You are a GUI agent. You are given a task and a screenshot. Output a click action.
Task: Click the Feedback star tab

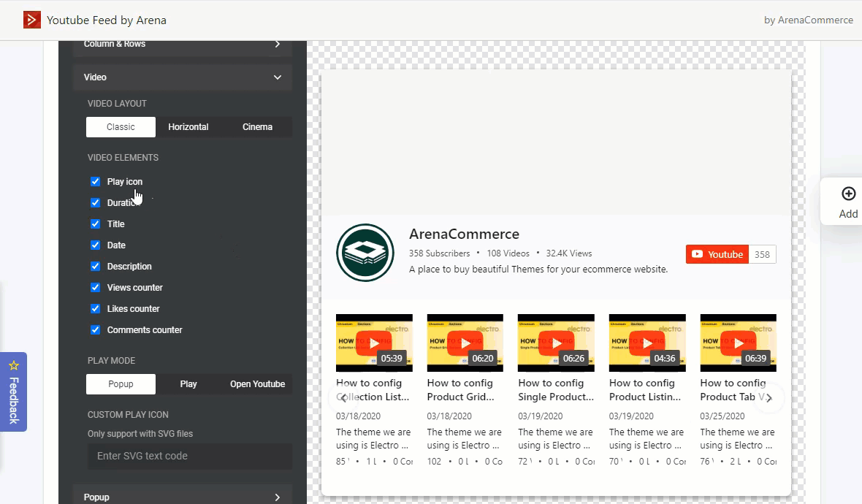pyautogui.click(x=14, y=392)
